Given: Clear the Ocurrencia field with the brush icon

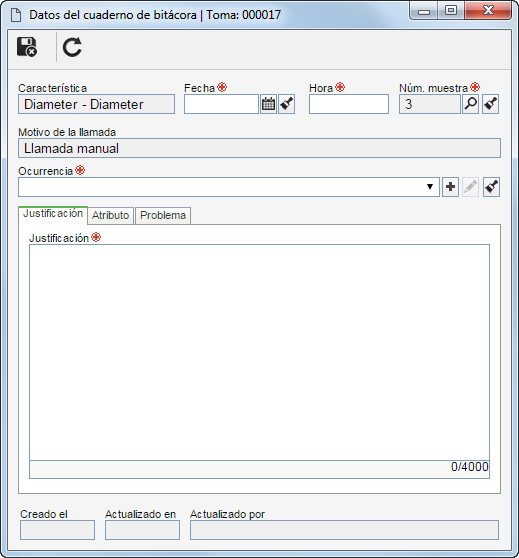Looking at the screenshot, I should [491, 187].
